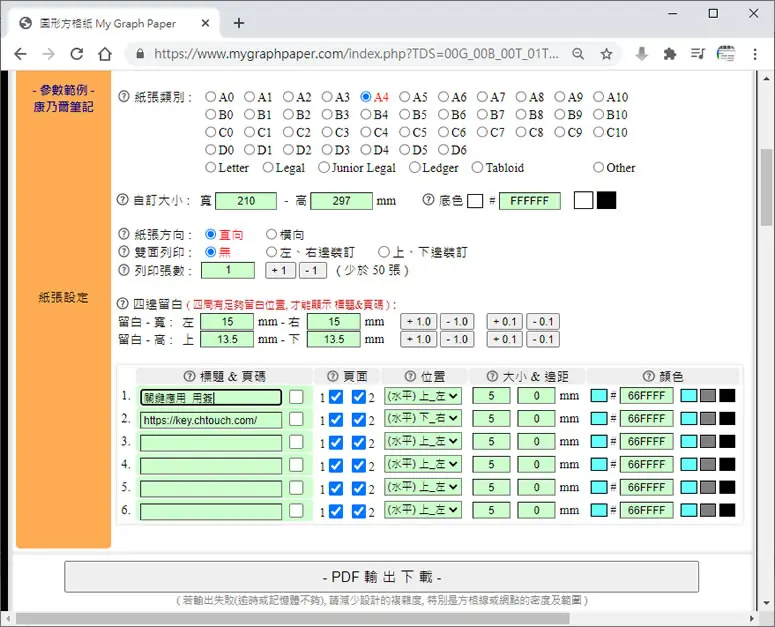The height and width of the screenshot is (627, 775).
Task: Click +0.1 for width margin row
Action: coord(504,322)
